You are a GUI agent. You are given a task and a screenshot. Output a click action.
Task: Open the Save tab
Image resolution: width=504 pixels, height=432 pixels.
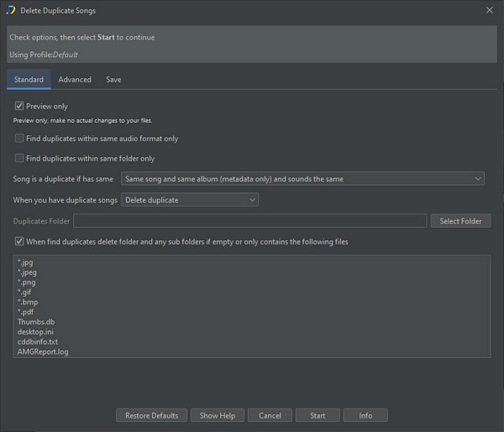point(113,80)
